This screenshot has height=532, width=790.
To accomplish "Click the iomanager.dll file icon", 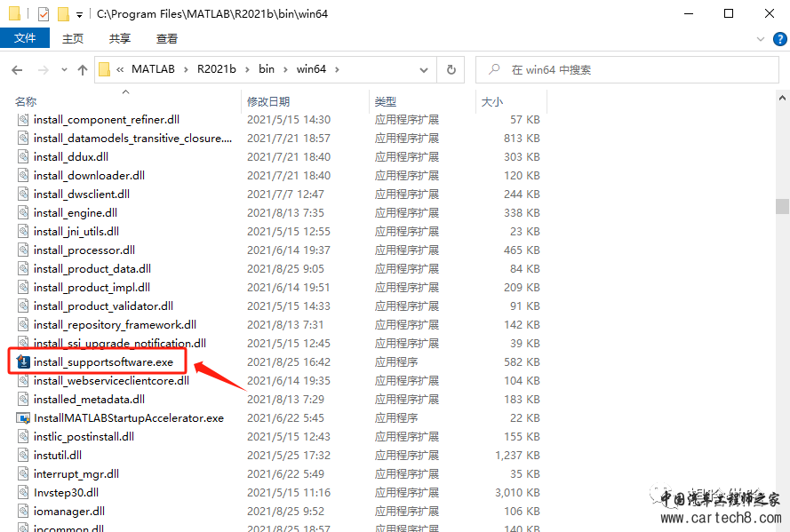I will (23, 512).
